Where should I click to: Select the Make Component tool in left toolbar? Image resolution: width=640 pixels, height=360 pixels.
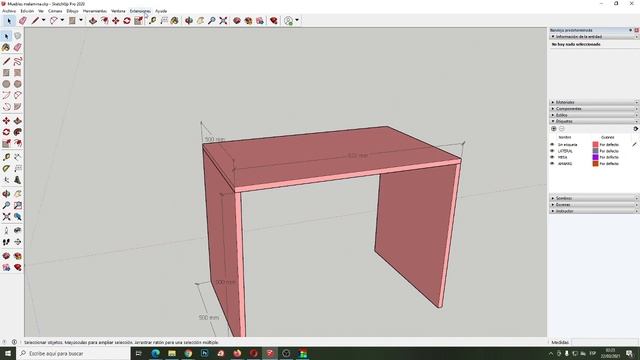18,36
